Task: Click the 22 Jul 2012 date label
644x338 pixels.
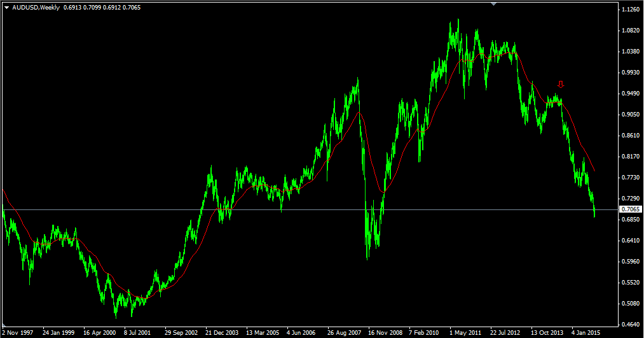Action: tap(505, 332)
